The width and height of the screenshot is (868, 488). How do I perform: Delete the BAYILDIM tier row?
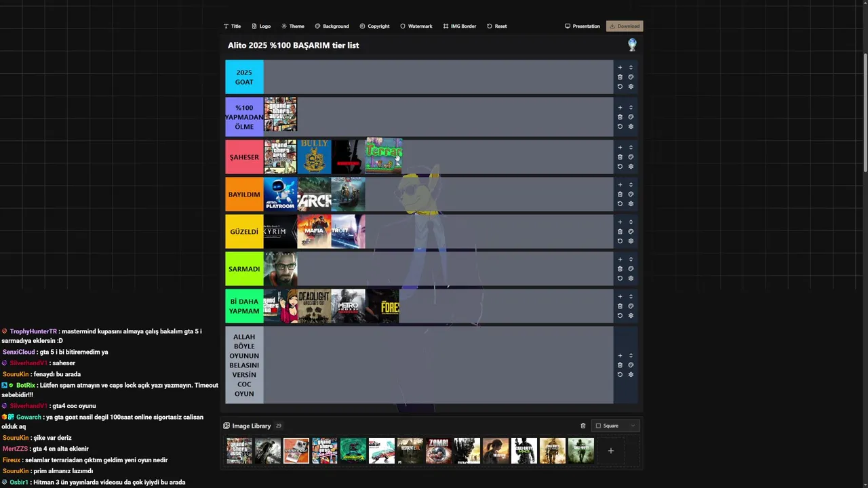coord(620,195)
